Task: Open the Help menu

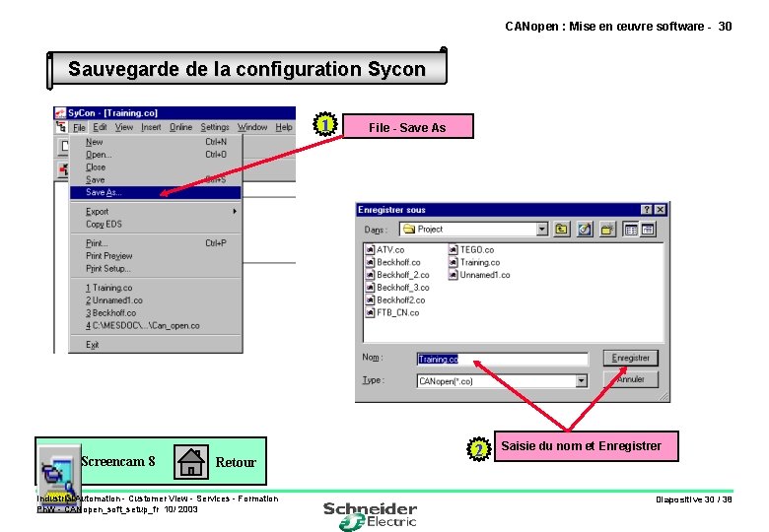Action: coord(284,127)
